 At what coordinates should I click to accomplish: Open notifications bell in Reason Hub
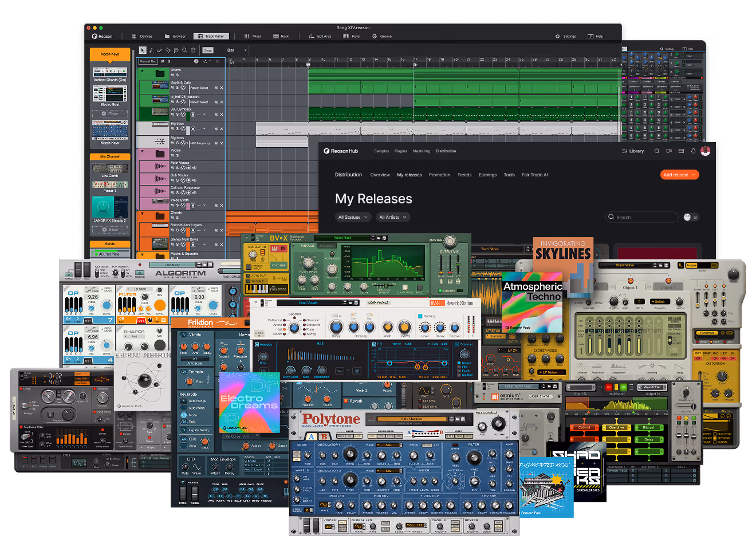(693, 151)
